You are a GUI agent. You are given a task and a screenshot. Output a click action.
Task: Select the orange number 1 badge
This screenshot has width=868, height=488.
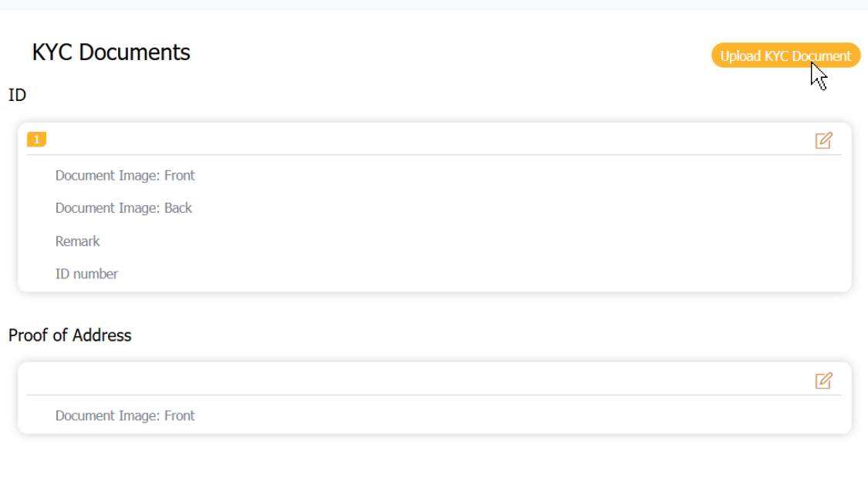(36, 140)
